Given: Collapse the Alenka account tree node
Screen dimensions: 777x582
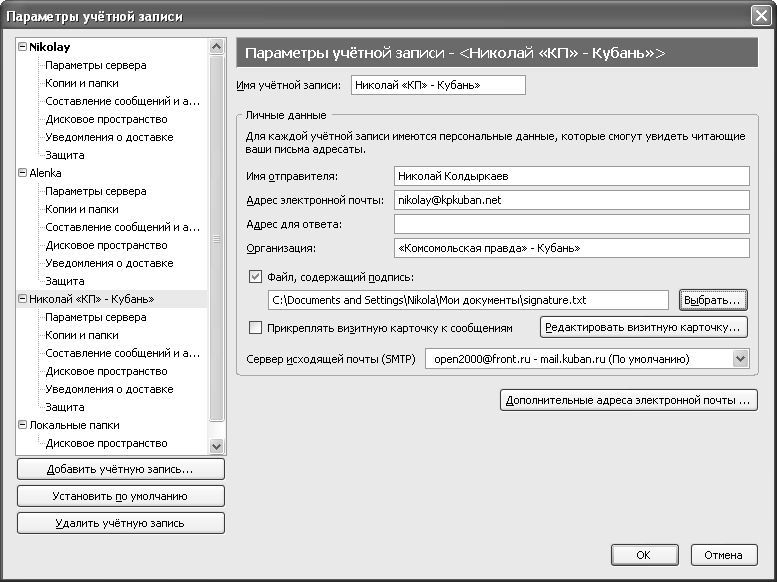Looking at the screenshot, I should [22, 173].
